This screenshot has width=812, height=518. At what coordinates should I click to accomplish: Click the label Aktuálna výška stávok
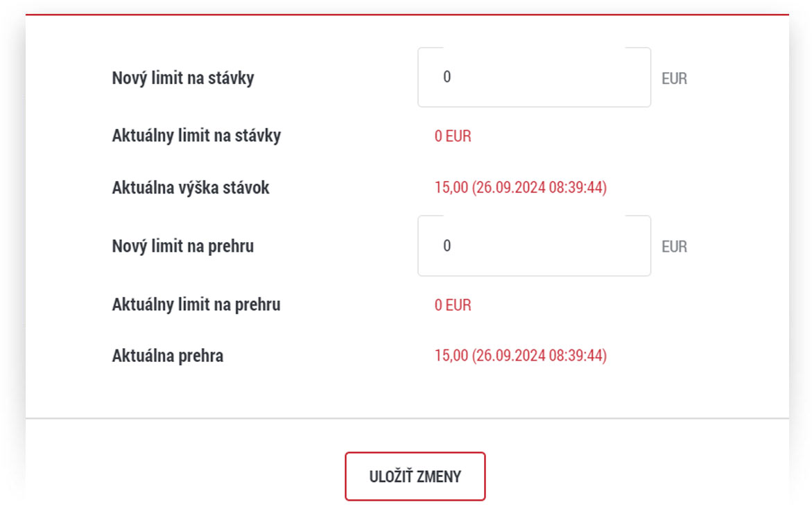click(192, 187)
